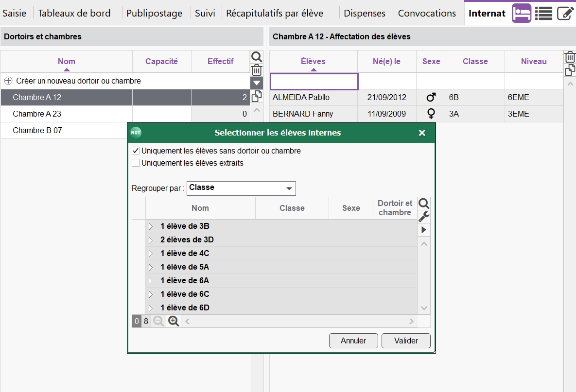Click the Niveau column header
Image resolution: width=576 pixels, height=392 pixels.
pyautogui.click(x=534, y=61)
